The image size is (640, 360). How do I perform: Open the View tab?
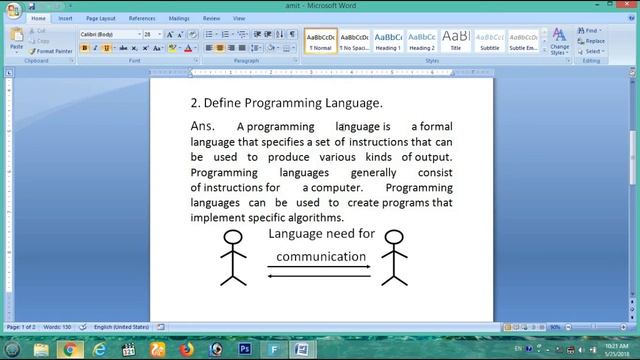pyautogui.click(x=239, y=18)
